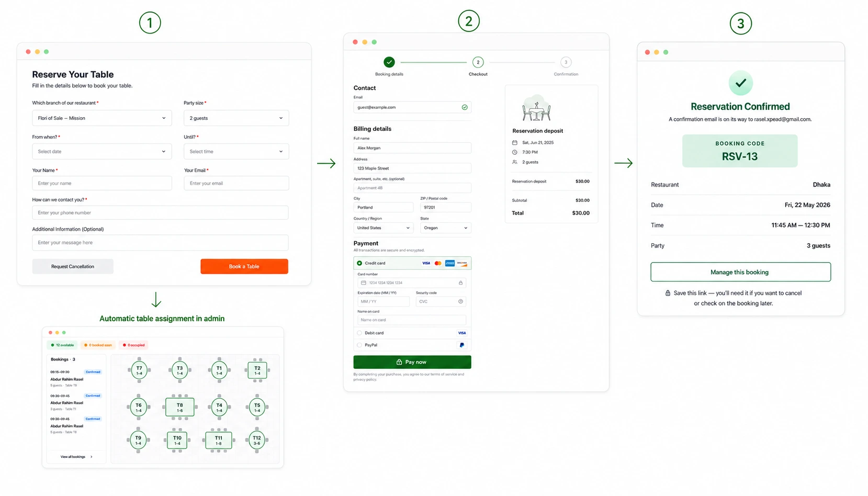
Task: Select the Debit card radio option
Action: (359, 333)
